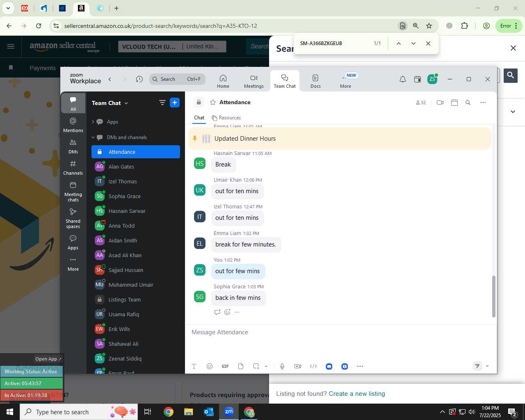
Task: Open Channels in sidebar
Action: 73,168
